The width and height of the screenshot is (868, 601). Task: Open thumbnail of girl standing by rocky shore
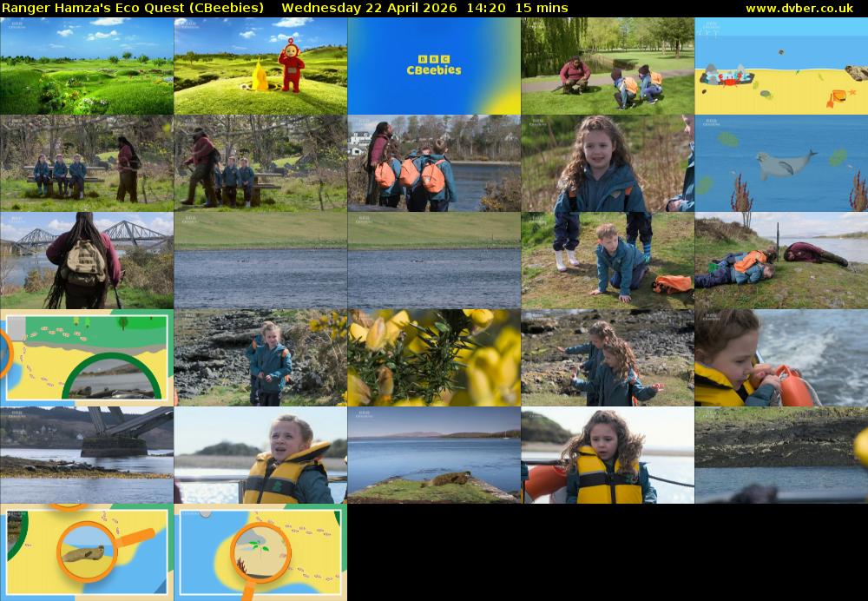(260, 358)
